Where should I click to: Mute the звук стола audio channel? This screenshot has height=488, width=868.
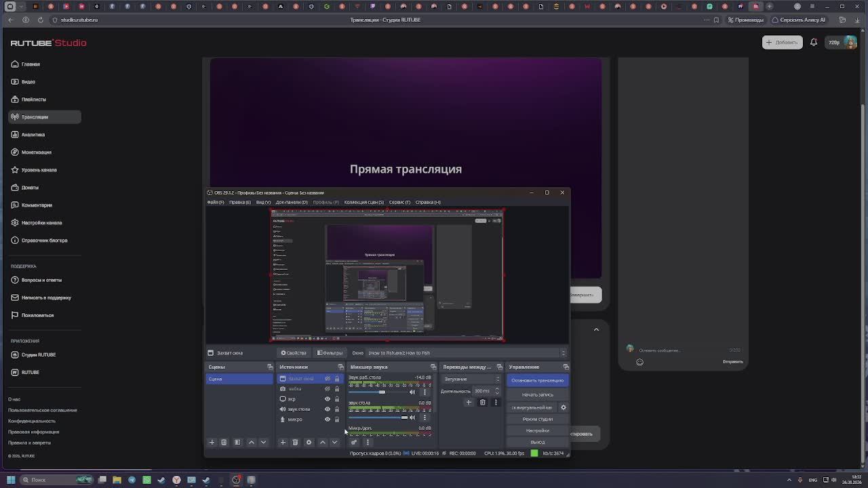point(412,418)
